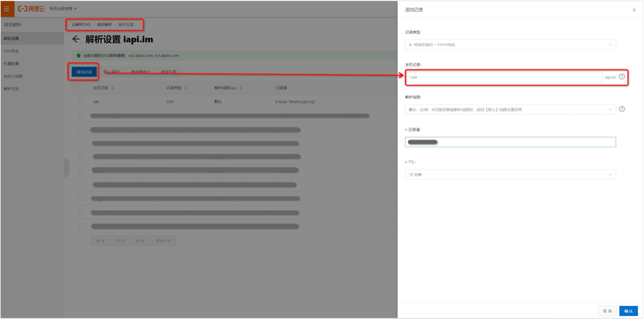
Task: Sort table by 主机记录 column sort icon
Action: pyautogui.click(x=113, y=88)
